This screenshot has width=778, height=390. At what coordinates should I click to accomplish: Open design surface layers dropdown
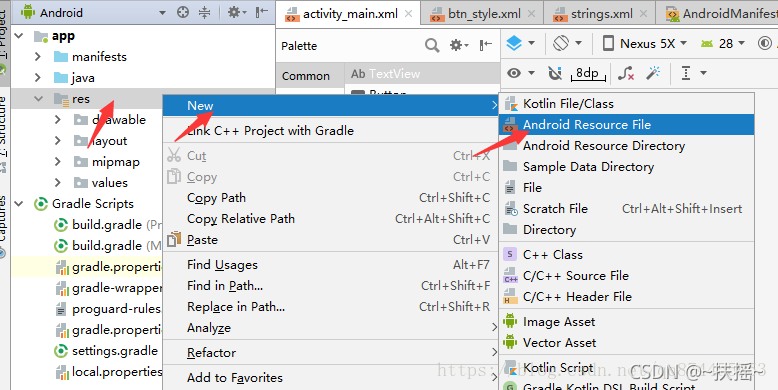[x=520, y=43]
